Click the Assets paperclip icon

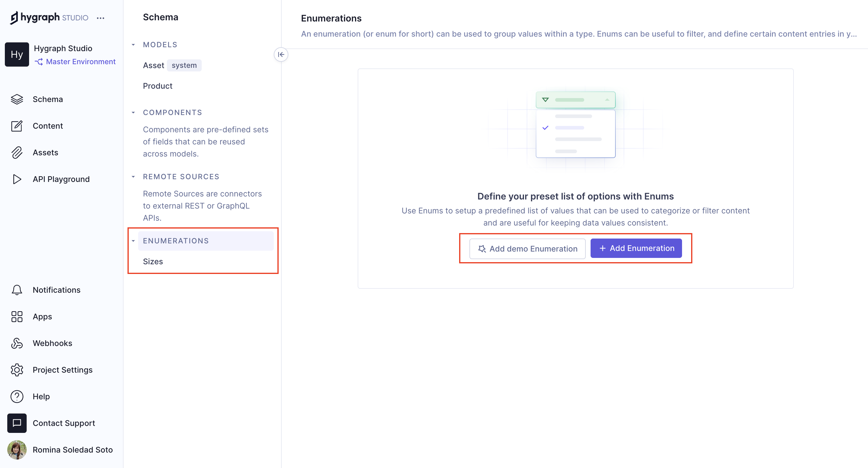17,153
